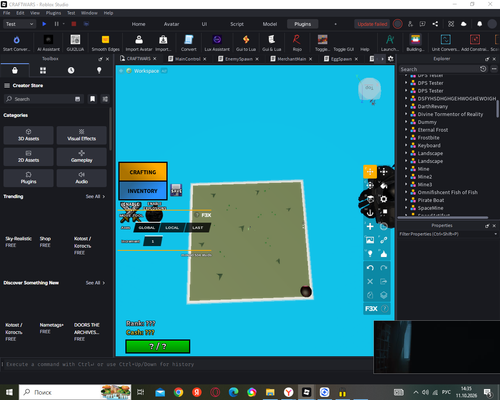Click the F3X export icon
Image resolution: width=500 pixels, height=400 pixels.
tap(384, 281)
